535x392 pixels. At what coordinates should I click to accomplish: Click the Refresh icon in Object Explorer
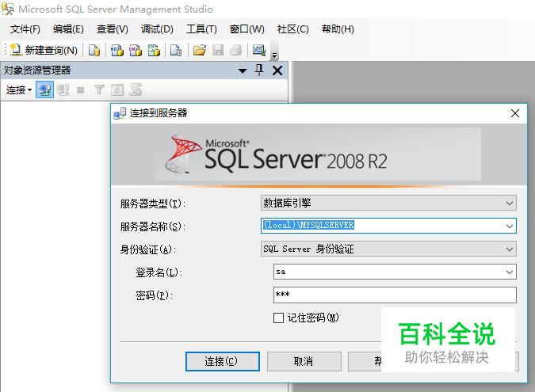pyautogui.click(x=117, y=90)
